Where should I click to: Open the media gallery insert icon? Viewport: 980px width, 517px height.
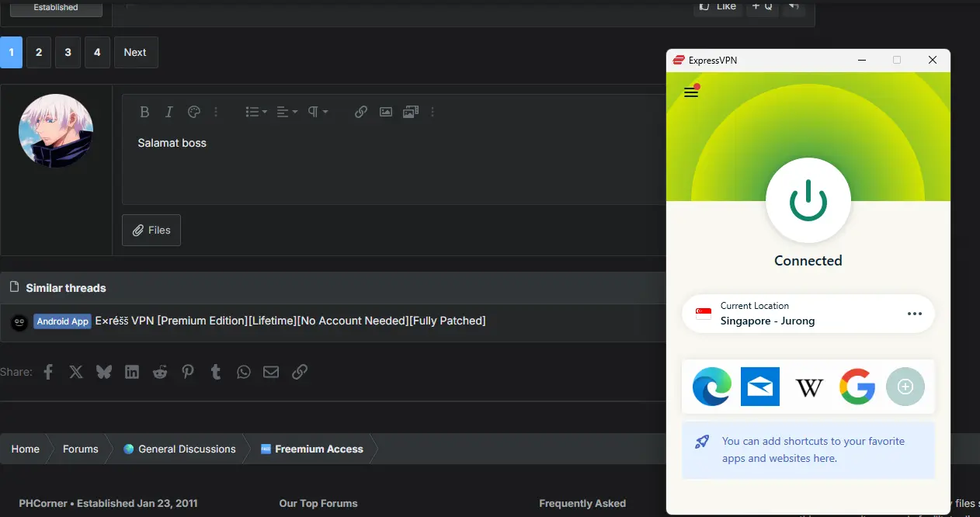click(411, 112)
